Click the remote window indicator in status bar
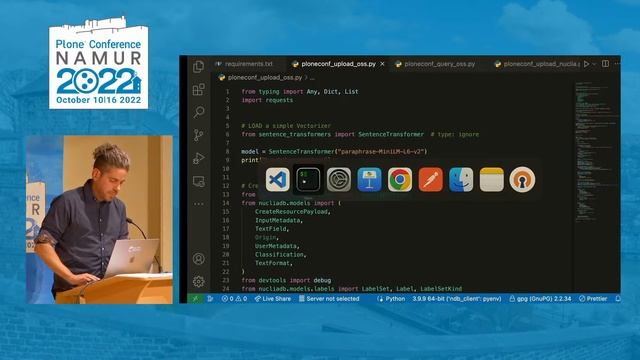Viewport: 640px width, 360px height. 196,299
